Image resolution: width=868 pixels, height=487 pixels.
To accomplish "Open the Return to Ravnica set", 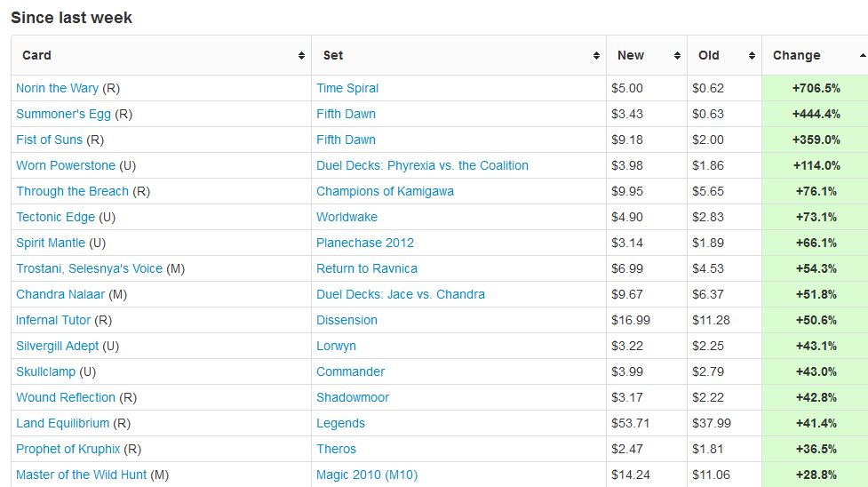I will click(x=367, y=268).
